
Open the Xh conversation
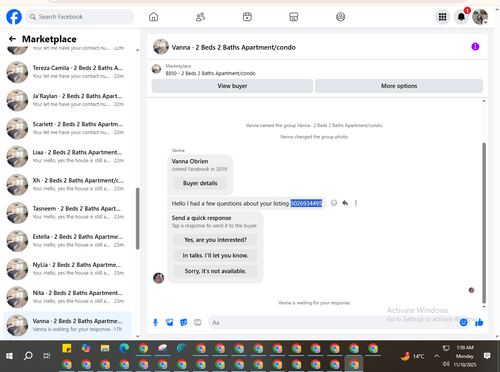pos(67,184)
